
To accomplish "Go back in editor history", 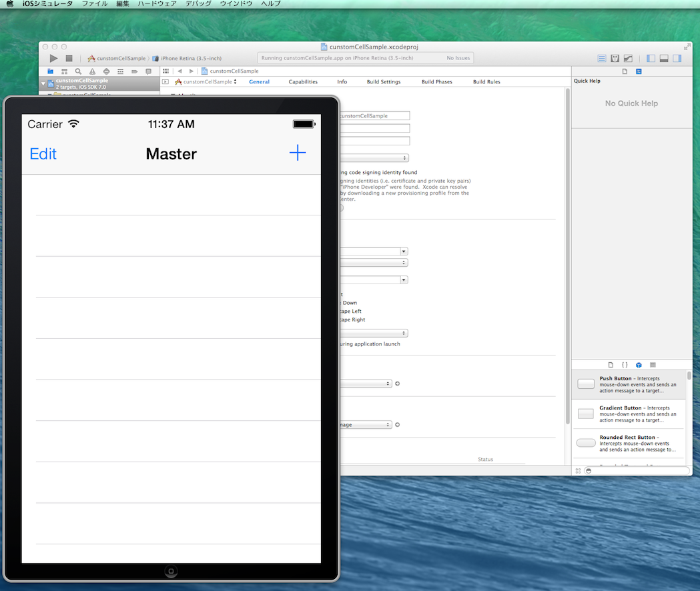I will point(180,71).
